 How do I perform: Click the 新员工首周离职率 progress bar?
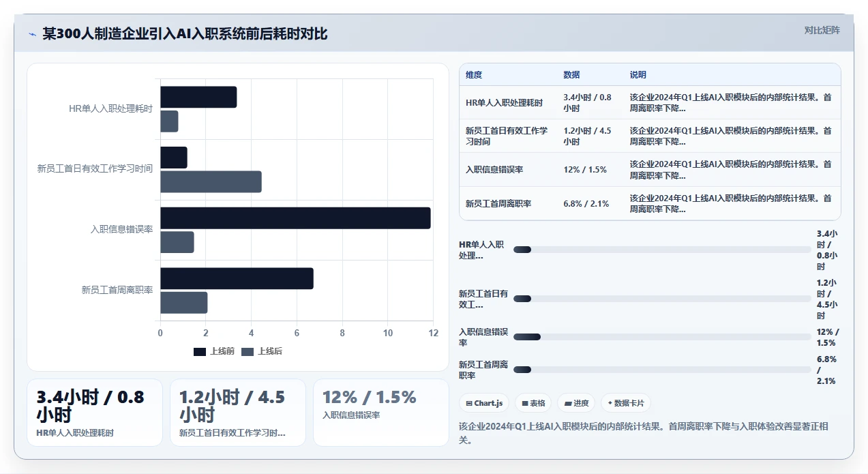pyautogui.click(x=662, y=370)
